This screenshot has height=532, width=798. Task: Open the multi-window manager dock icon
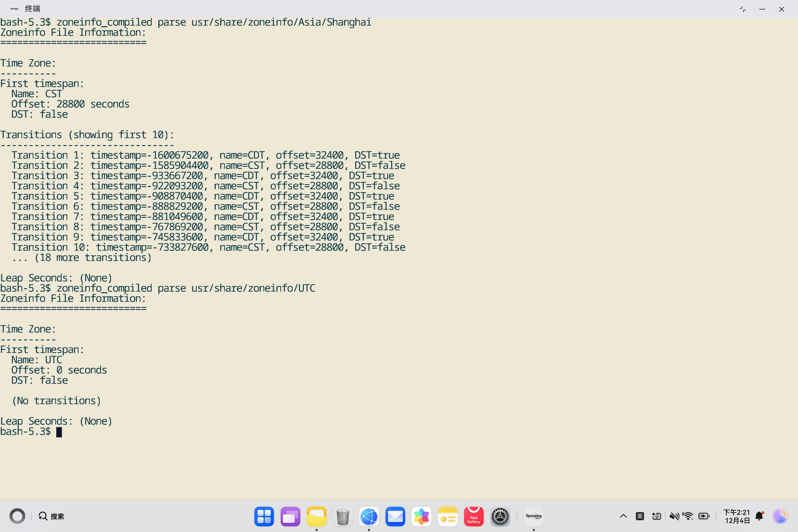(x=291, y=516)
